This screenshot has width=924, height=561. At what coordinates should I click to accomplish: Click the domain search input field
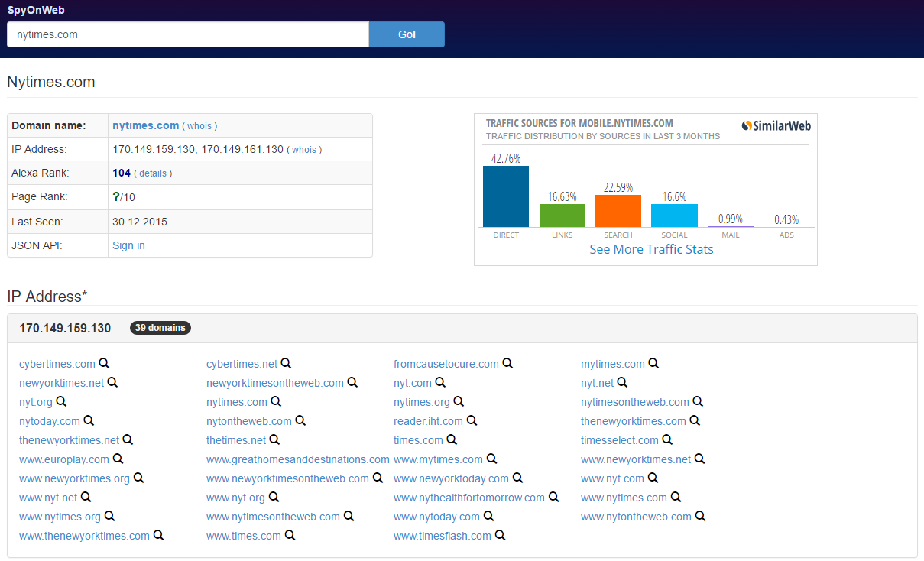pyautogui.click(x=188, y=34)
